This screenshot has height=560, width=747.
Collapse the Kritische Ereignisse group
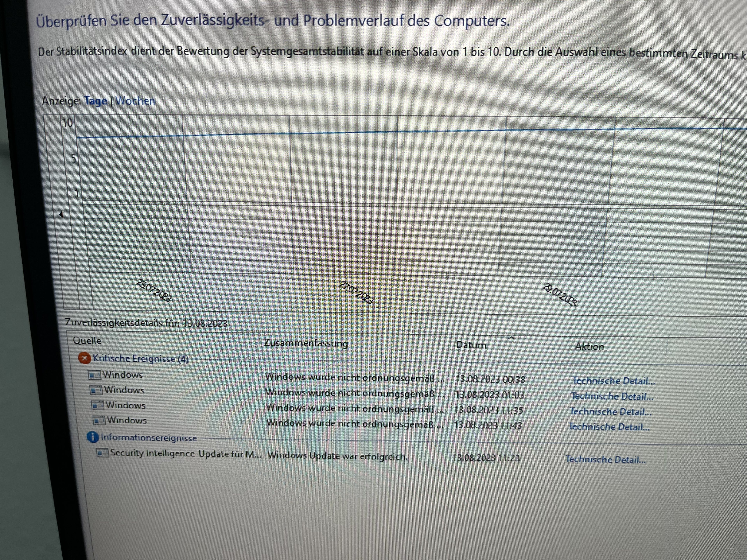tap(140, 359)
